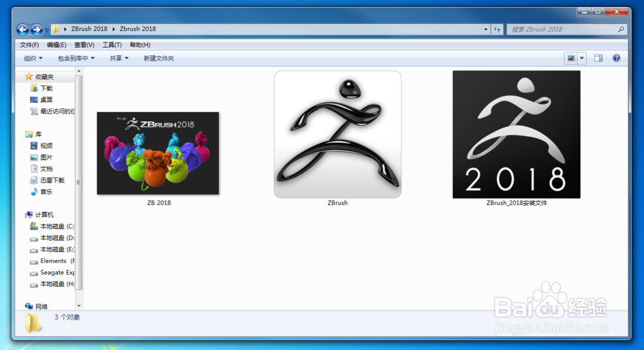Open the help question mark icon

[x=616, y=59]
